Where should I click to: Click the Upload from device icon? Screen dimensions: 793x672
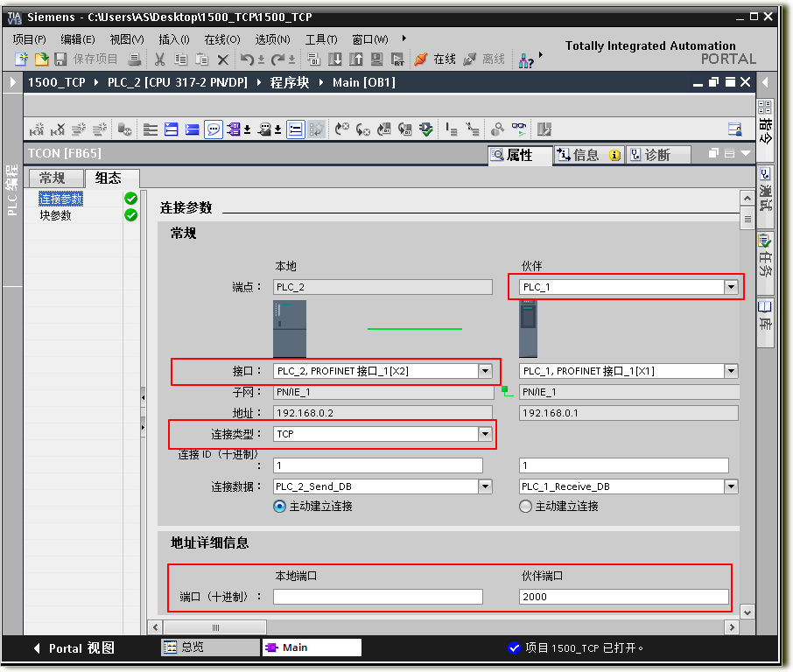(x=356, y=59)
